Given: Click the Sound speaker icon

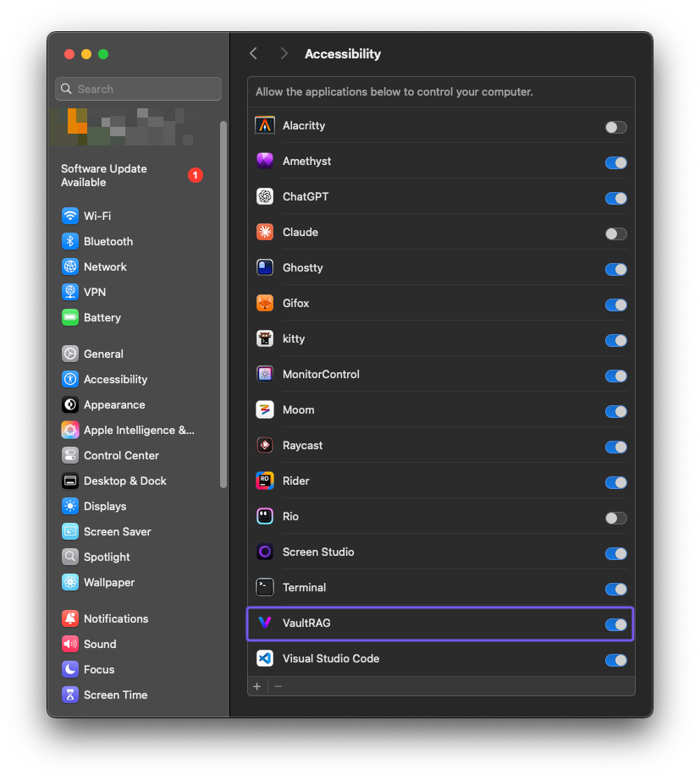Looking at the screenshot, I should (70, 644).
